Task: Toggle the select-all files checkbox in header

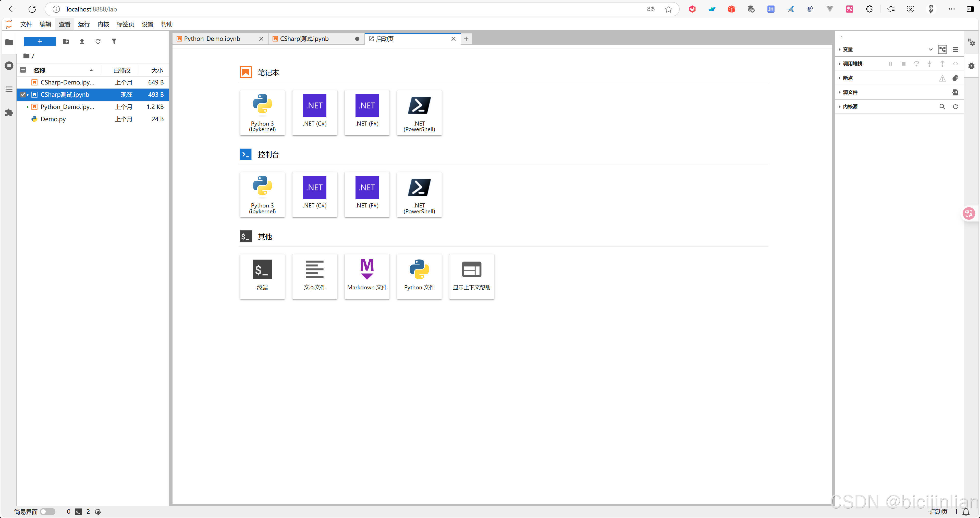Action: coord(23,70)
